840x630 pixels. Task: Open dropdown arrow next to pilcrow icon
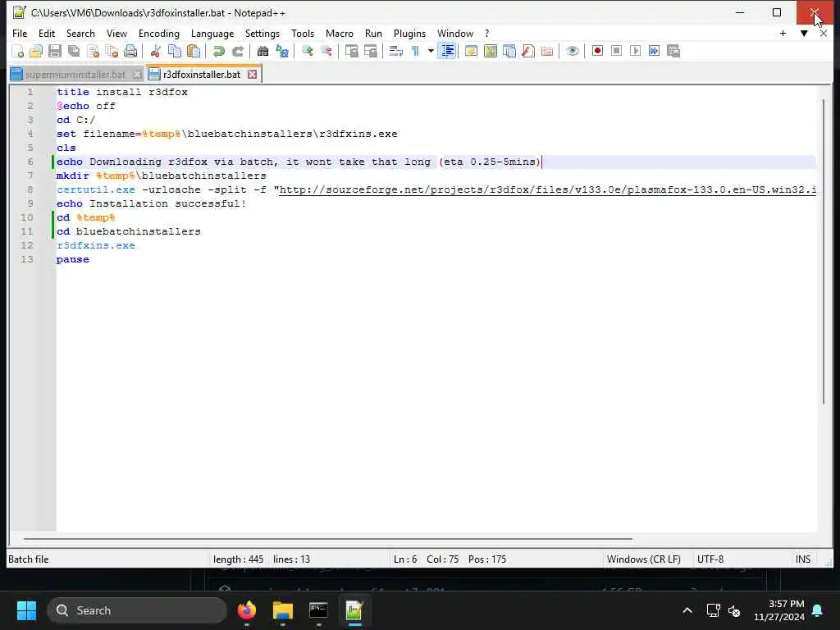(430, 51)
